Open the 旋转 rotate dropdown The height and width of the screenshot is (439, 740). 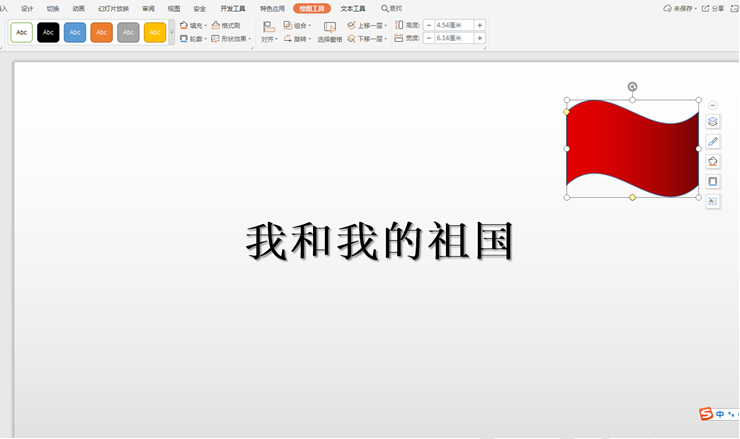pyautogui.click(x=297, y=39)
